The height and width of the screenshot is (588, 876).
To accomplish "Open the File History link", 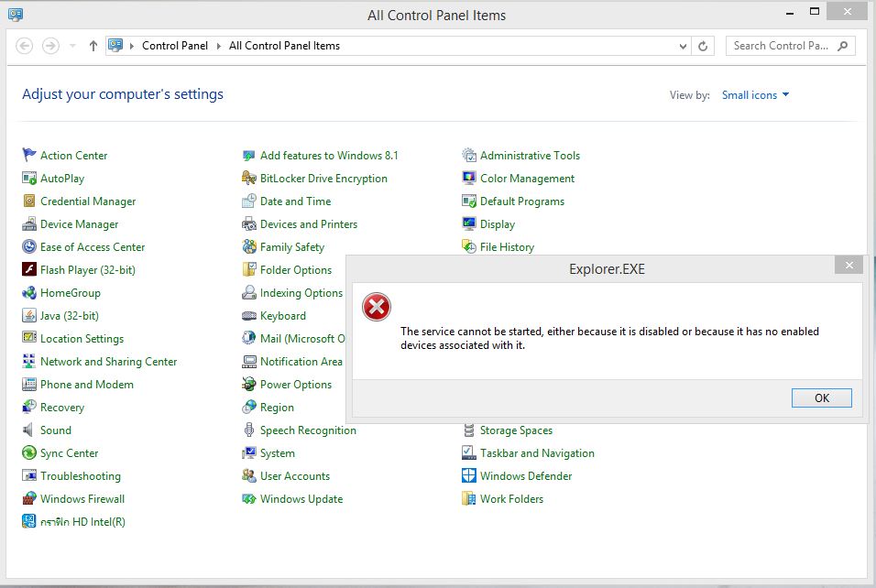I will 508,246.
